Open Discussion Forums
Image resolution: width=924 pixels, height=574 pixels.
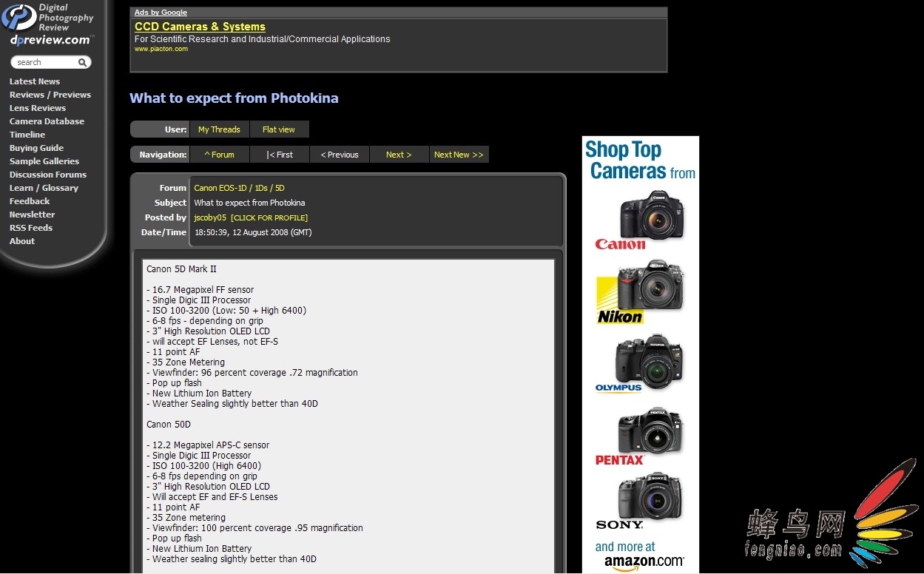click(48, 175)
